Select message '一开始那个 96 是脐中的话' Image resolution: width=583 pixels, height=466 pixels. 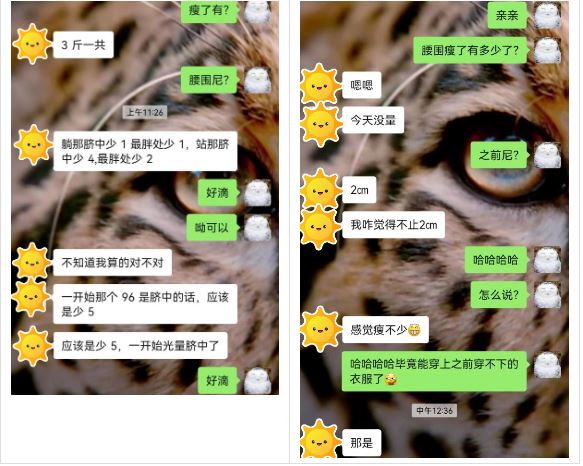click(145, 304)
